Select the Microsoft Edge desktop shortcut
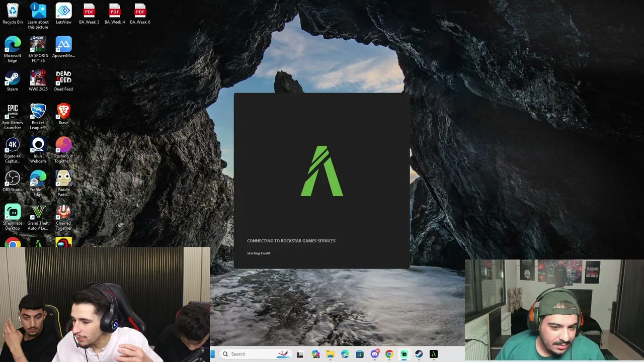Screen dimensions: 644x362 (13, 49)
